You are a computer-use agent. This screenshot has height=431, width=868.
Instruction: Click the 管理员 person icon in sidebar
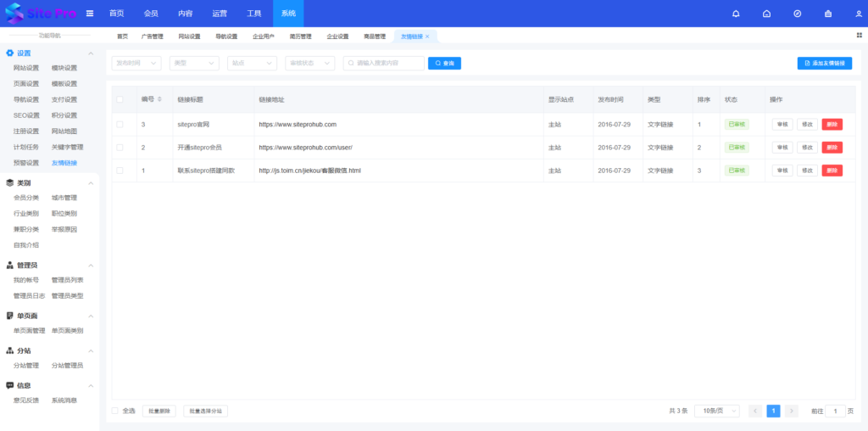[9, 266]
